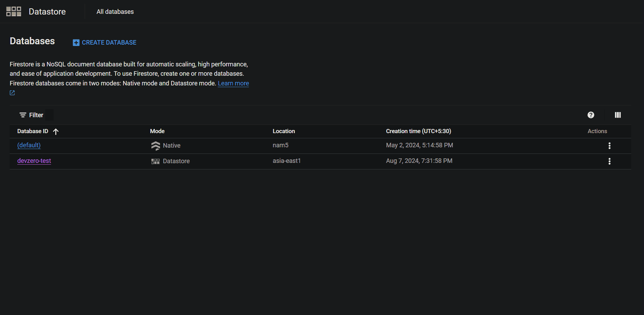
Task: Open the (default) database link
Action: [x=29, y=145]
